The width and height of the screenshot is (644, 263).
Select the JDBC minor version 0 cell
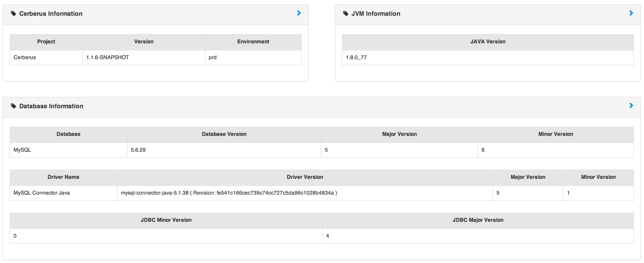[x=166, y=236]
